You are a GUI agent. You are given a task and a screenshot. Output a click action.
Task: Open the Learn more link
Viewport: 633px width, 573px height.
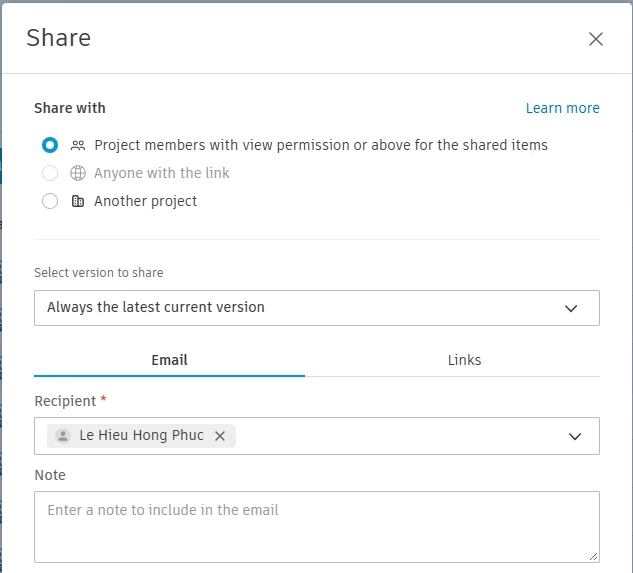click(562, 108)
